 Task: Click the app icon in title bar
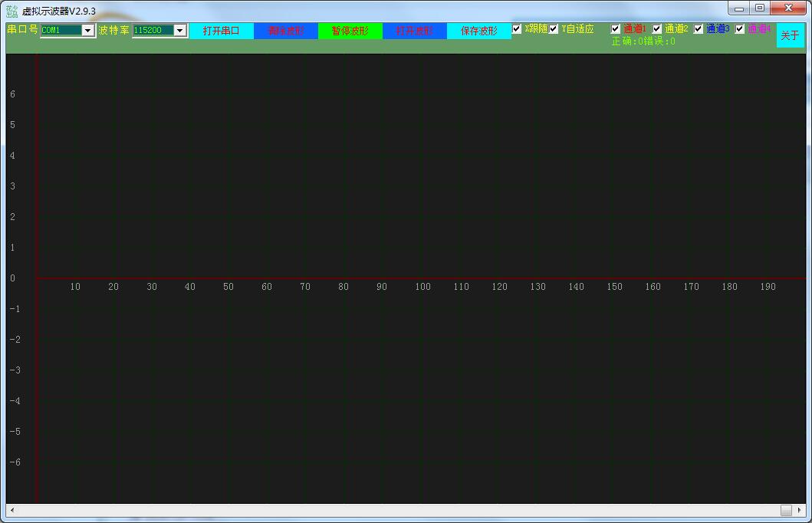click(x=12, y=12)
